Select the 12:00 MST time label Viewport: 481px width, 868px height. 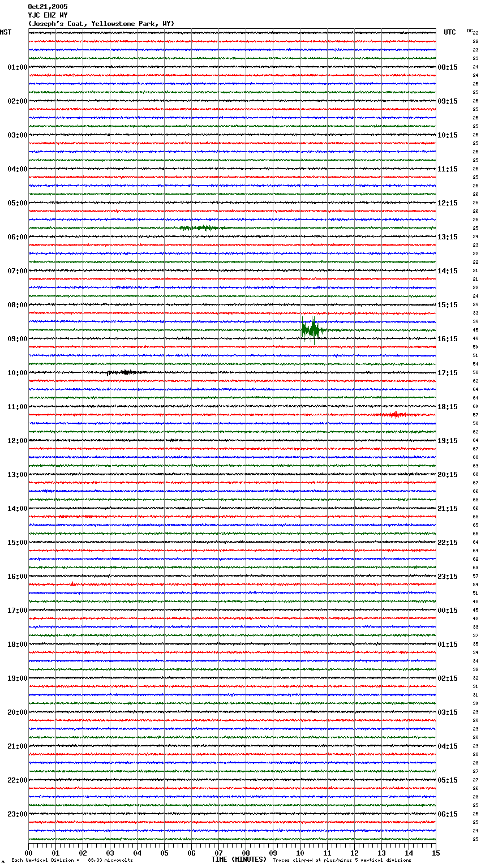click(17, 441)
